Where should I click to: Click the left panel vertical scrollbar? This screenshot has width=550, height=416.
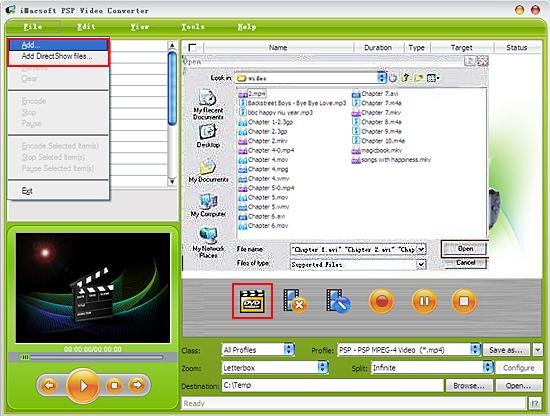tap(172, 113)
